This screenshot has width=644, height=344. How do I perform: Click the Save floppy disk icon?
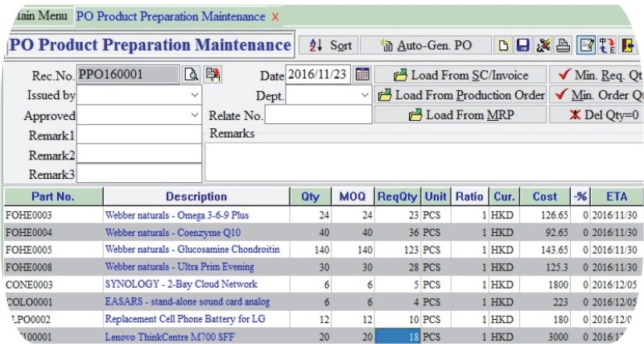522,45
